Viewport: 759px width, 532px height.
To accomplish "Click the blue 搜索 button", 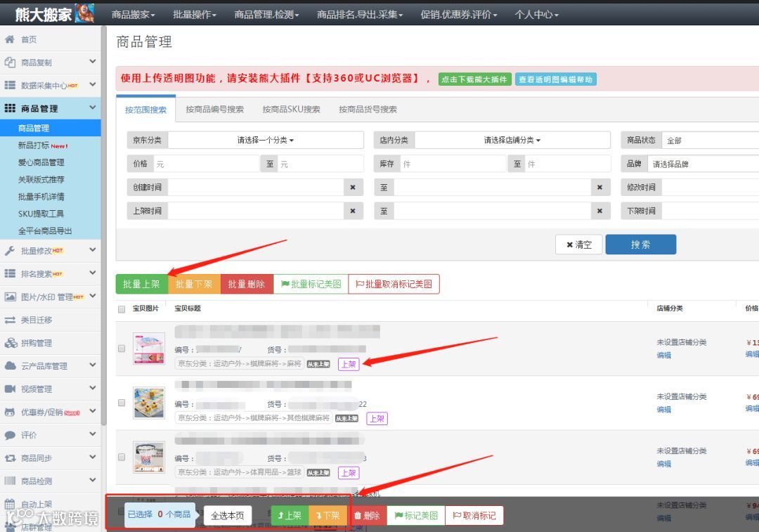I will (640, 245).
